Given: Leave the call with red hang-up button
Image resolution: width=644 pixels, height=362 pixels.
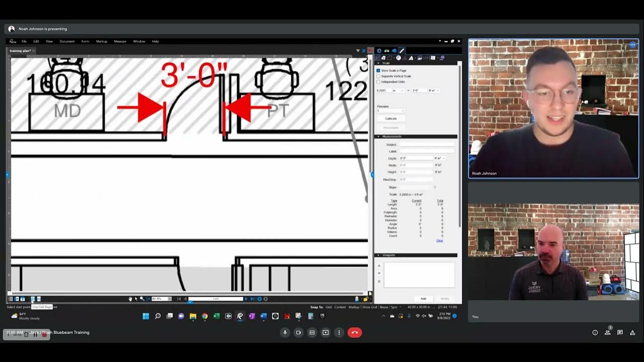Looking at the screenshot, I should (355, 332).
